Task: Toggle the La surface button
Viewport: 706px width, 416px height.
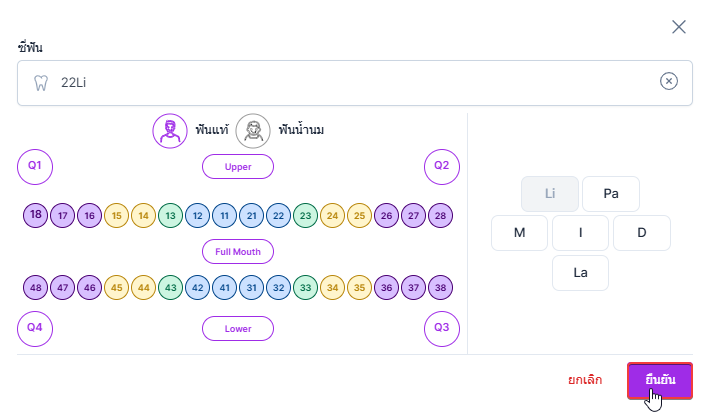Action: 580,272
